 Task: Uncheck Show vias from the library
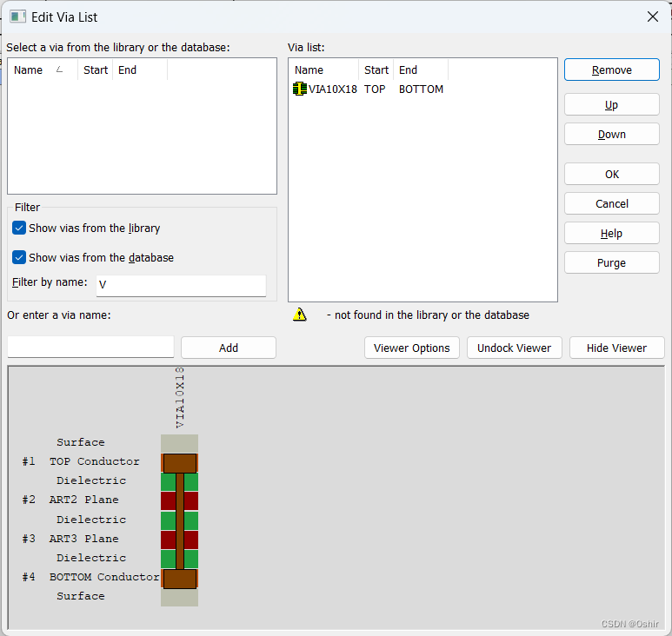(x=19, y=229)
